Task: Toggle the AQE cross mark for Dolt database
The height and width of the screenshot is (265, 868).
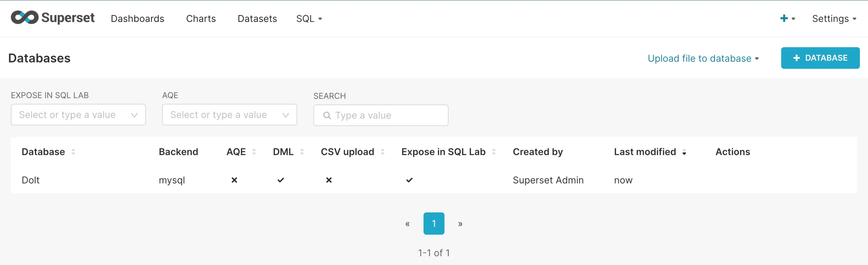Action: coord(234,180)
